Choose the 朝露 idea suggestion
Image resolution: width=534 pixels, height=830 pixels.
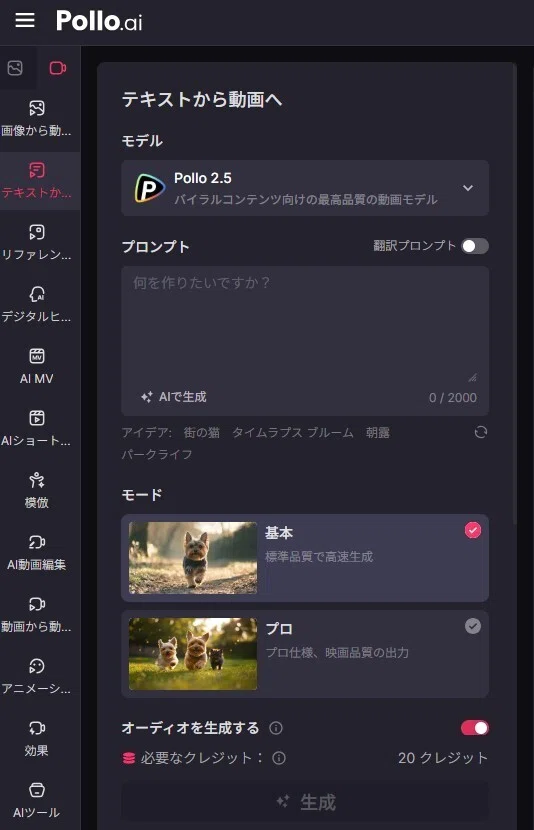coord(378,432)
